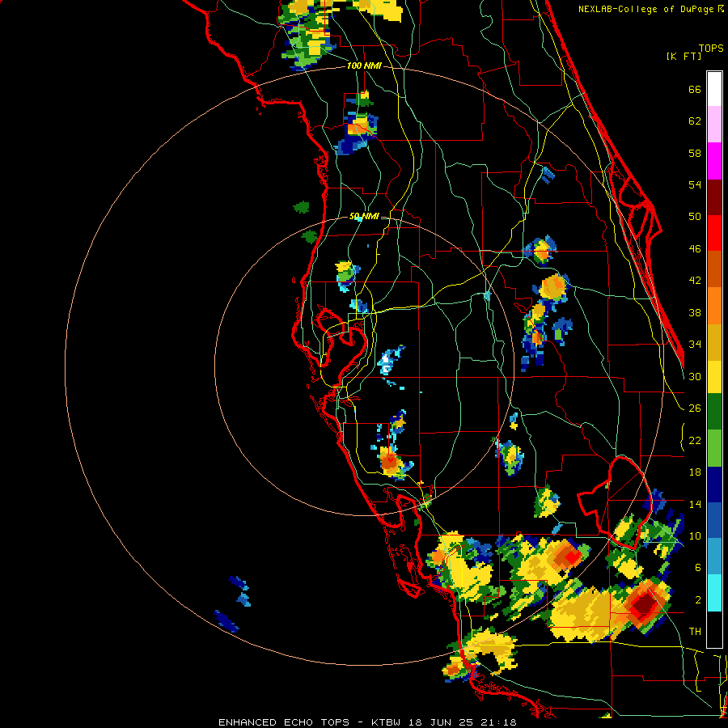Select the dark maroon legend swatch
728x728 pixels.
[714, 197]
